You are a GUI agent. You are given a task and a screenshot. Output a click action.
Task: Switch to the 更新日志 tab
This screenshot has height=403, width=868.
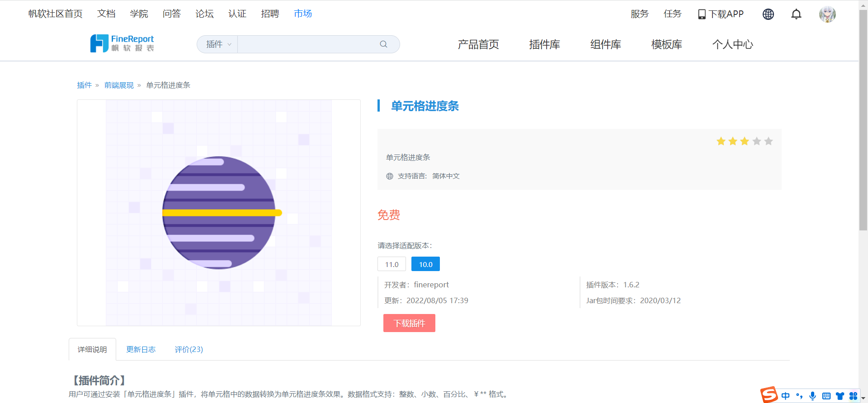click(141, 349)
